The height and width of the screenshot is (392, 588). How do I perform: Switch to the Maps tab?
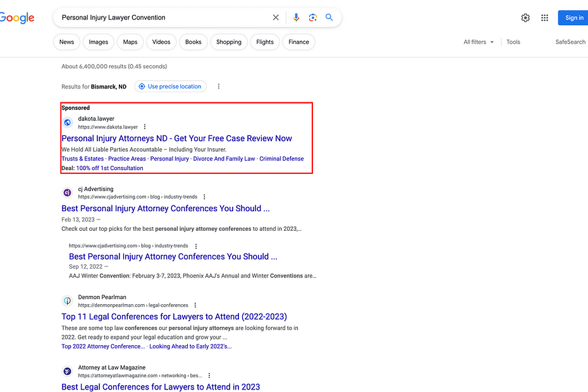130,42
